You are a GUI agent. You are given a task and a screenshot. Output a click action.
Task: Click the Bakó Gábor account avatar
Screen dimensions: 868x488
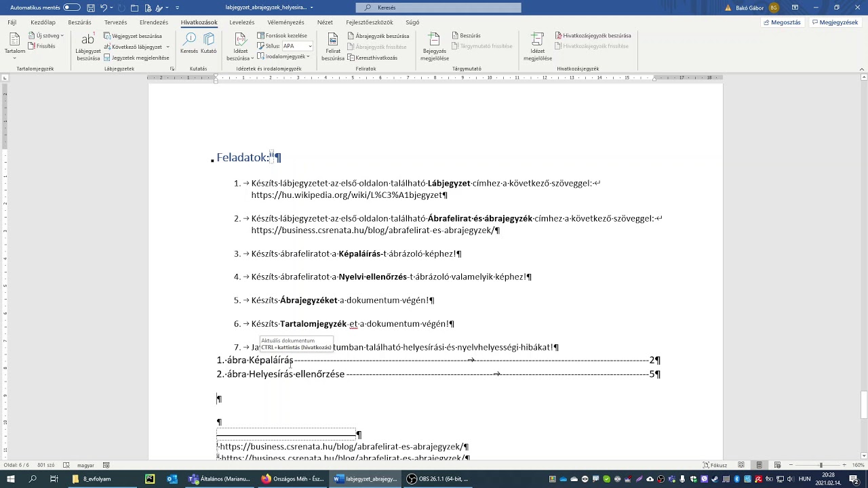[774, 7]
